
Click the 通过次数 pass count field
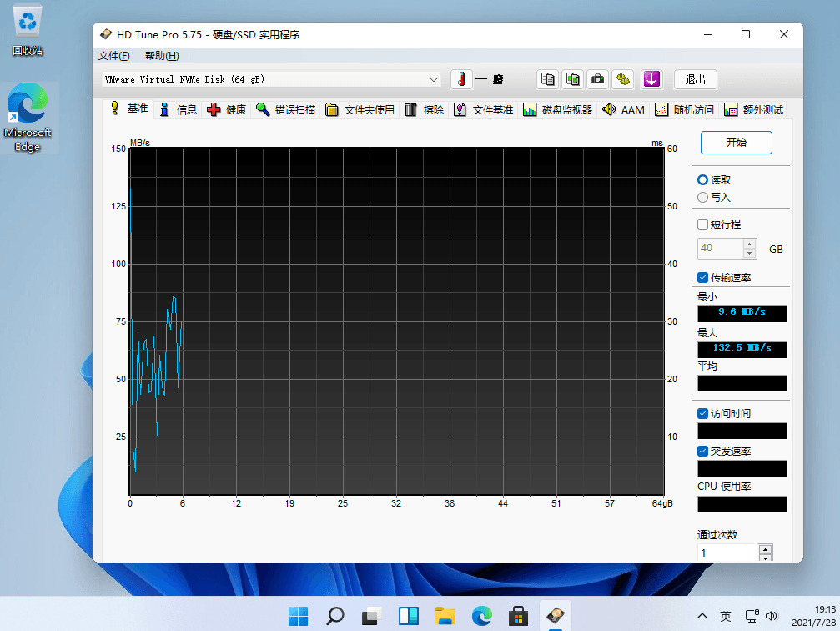[728, 553]
